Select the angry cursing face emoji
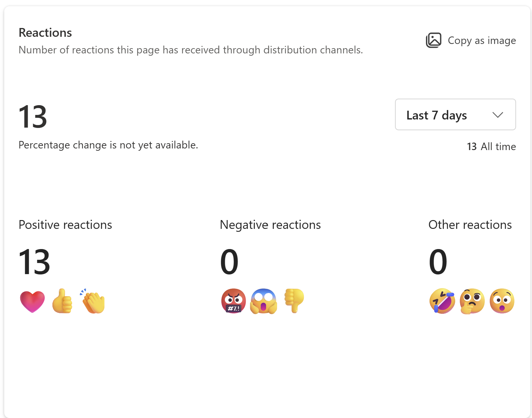This screenshot has width=532, height=418. tap(233, 301)
